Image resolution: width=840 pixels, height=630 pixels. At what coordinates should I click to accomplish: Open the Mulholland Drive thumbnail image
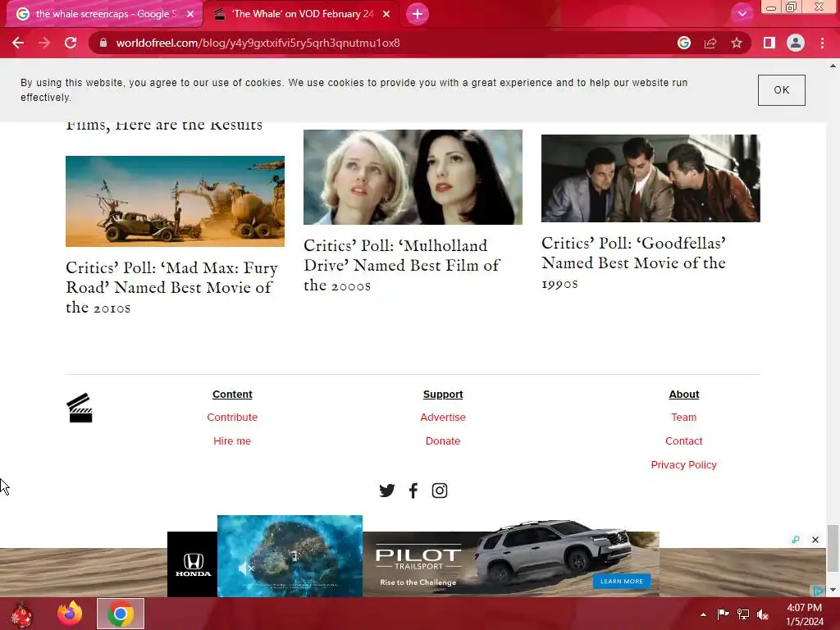(413, 177)
